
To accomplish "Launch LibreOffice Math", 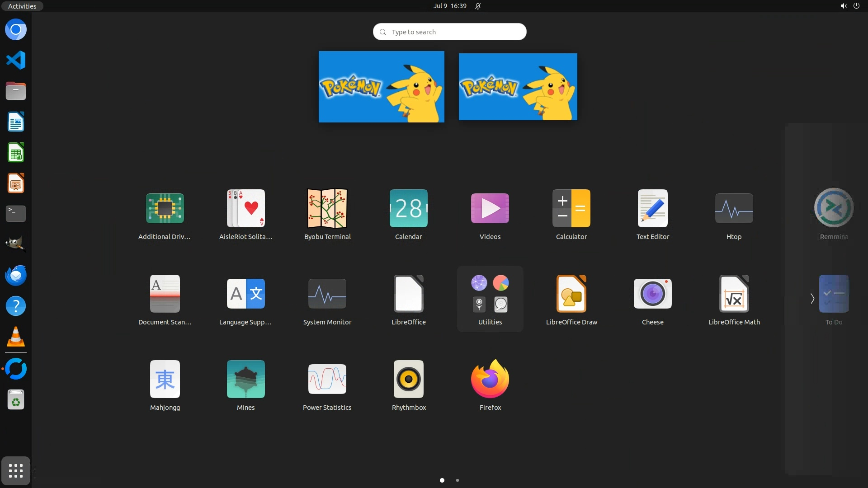I will tap(734, 294).
